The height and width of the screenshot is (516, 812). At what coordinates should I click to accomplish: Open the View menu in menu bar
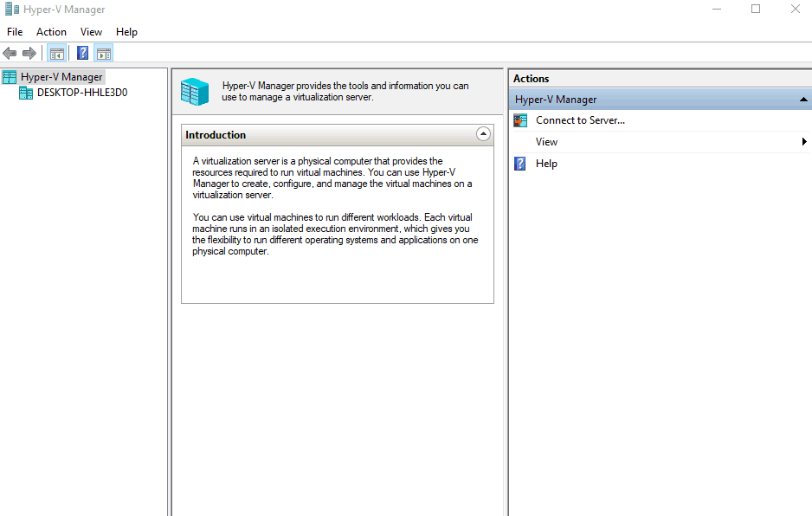click(91, 32)
